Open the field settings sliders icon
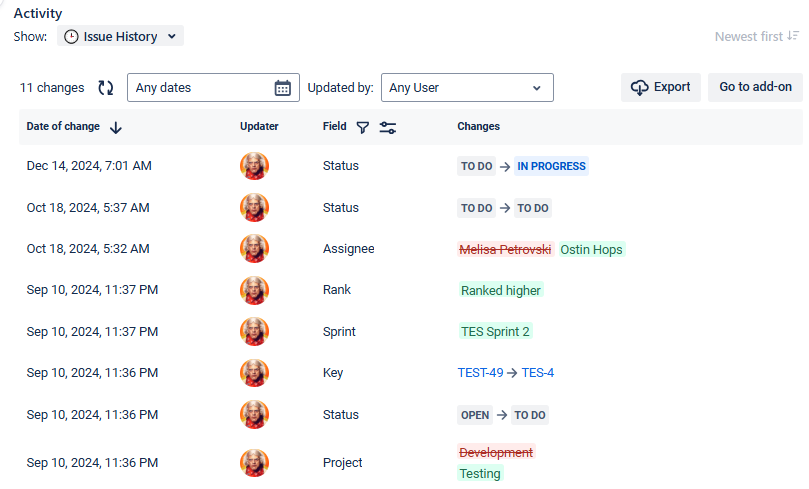The image size is (809, 489). 388,127
